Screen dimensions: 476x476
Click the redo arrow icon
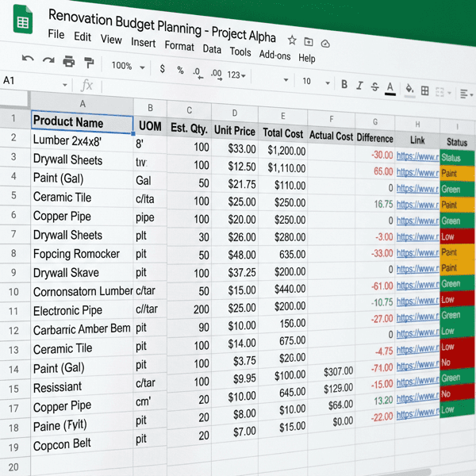[x=48, y=60]
